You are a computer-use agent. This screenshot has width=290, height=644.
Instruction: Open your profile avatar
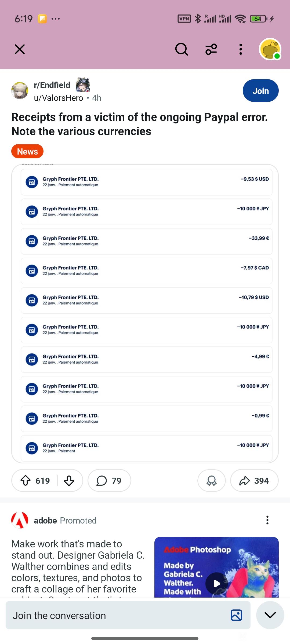270,49
